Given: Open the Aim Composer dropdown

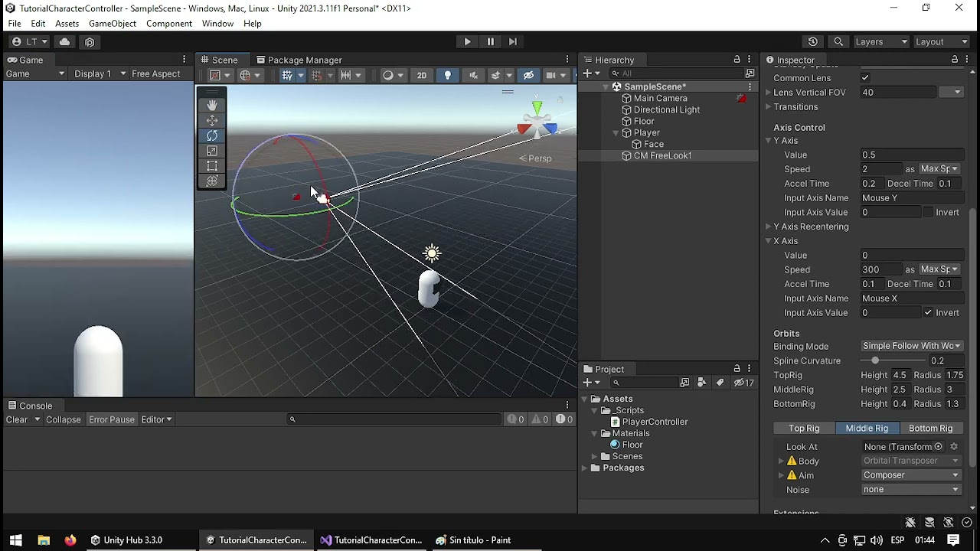Looking at the screenshot, I should click(911, 475).
